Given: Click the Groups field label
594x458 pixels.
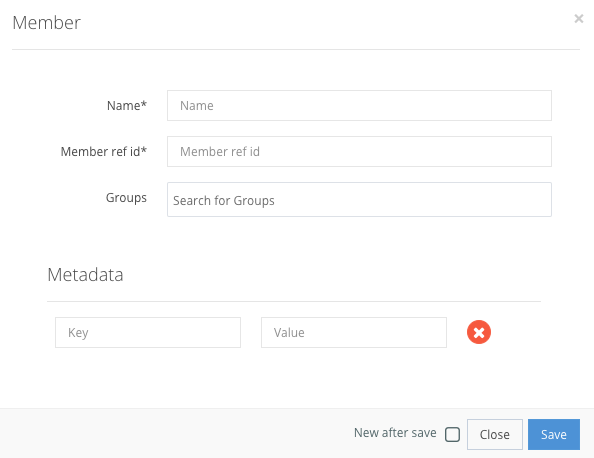Looking at the screenshot, I should coord(126,198).
